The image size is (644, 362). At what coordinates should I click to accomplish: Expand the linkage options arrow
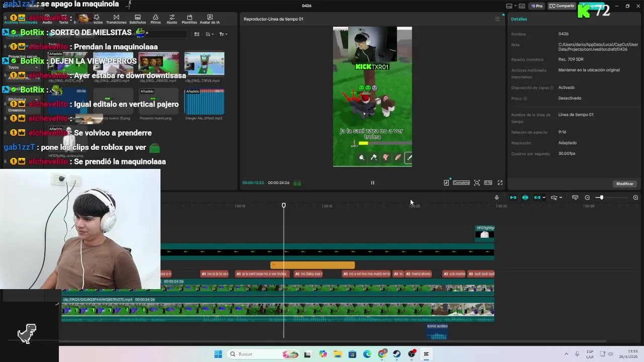click(544, 198)
